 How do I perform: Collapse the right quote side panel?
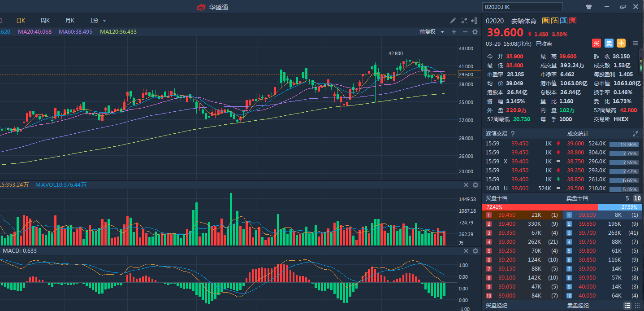point(475,21)
